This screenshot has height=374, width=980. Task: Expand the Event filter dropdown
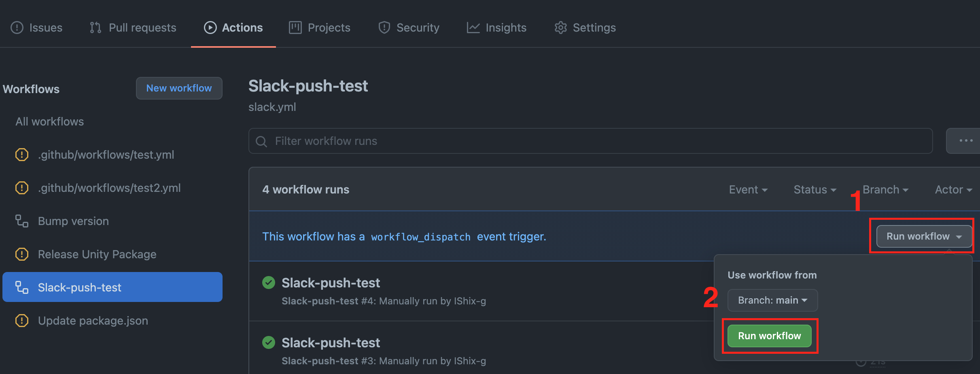[x=748, y=189]
